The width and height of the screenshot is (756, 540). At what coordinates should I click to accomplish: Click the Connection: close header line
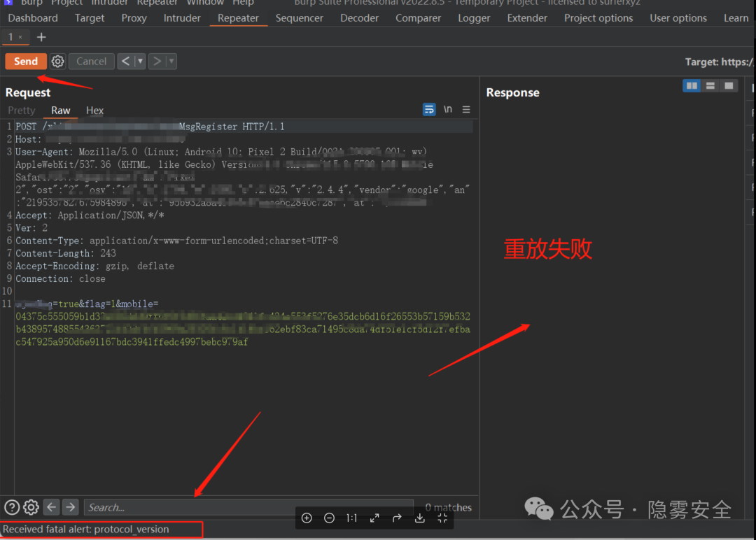60,279
